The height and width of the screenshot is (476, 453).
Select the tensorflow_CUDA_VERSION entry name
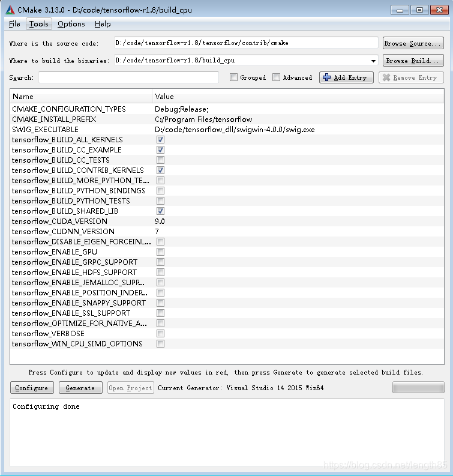click(x=59, y=221)
